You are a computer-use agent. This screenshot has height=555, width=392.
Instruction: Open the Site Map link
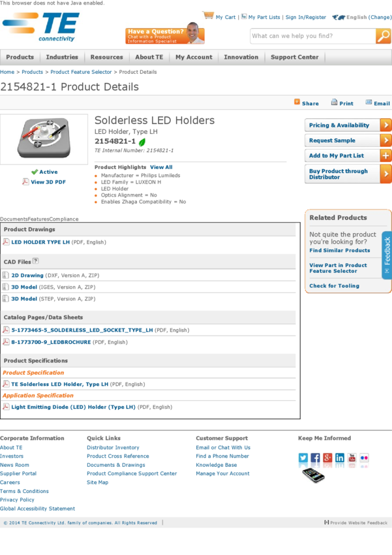pyautogui.click(x=98, y=482)
